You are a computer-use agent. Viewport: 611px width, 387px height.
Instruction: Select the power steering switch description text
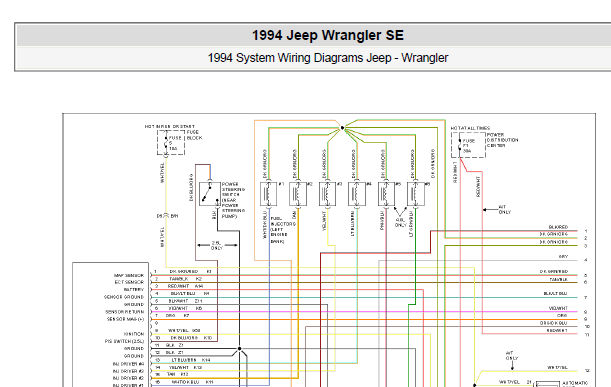tap(233, 200)
